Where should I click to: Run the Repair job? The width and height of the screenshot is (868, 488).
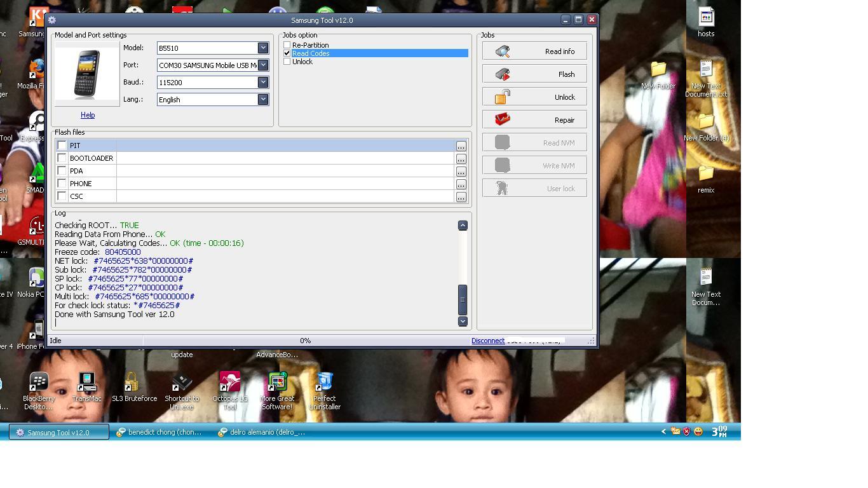(x=534, y=120)
